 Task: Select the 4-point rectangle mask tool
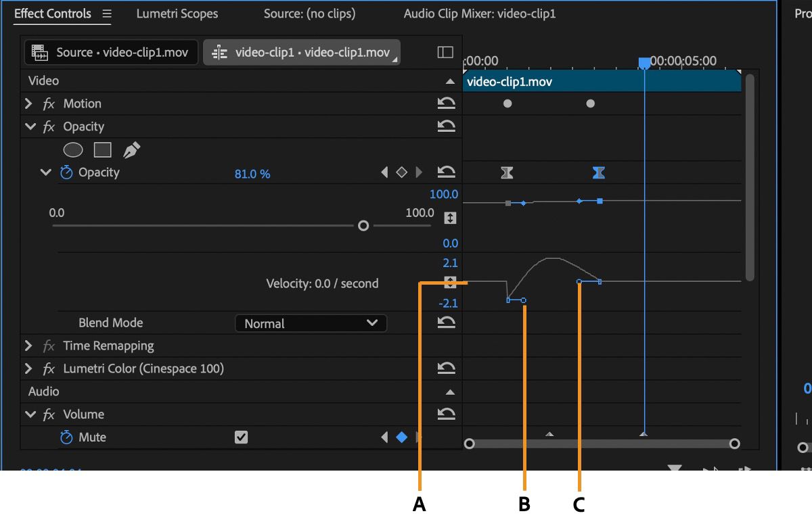click(102, 149)
